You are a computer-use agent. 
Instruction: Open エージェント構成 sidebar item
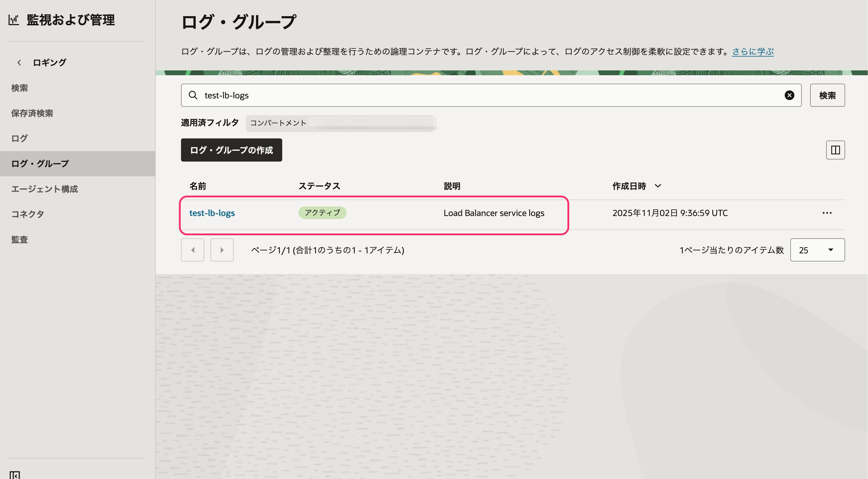pyautogui.click(x=45, y=189)
